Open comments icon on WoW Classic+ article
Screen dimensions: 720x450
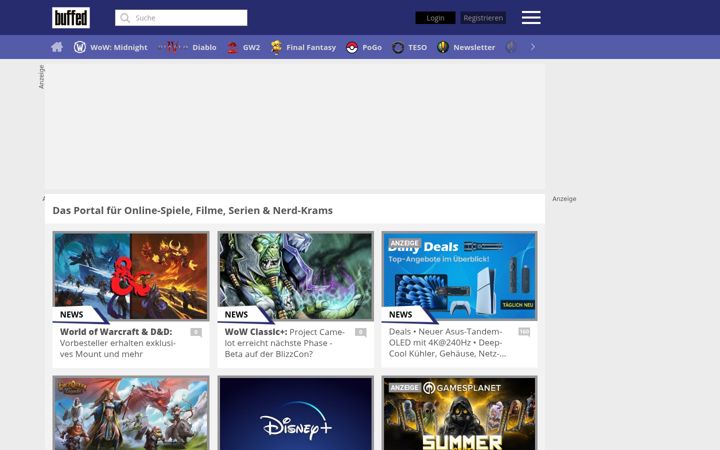pyautogui.click(x=361, y=332)
